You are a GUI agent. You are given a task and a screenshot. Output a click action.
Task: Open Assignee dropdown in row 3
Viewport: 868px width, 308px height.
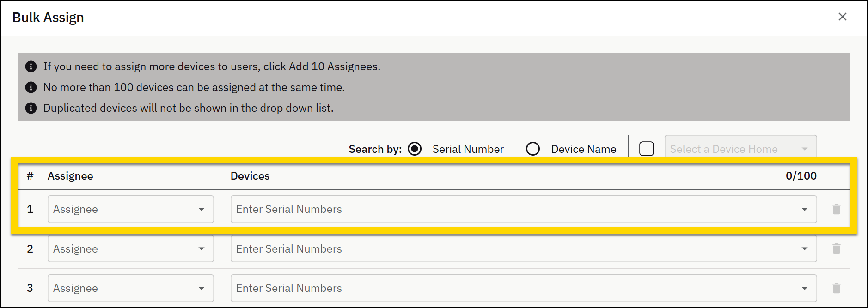131,288
